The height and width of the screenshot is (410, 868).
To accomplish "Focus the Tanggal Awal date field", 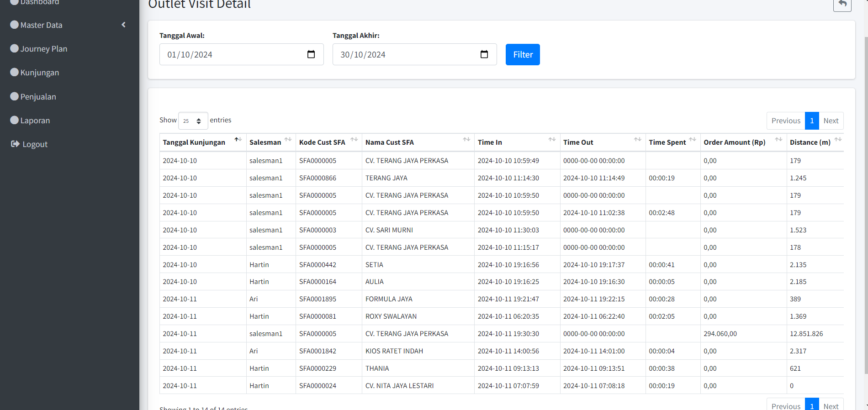I will [241, 54].
